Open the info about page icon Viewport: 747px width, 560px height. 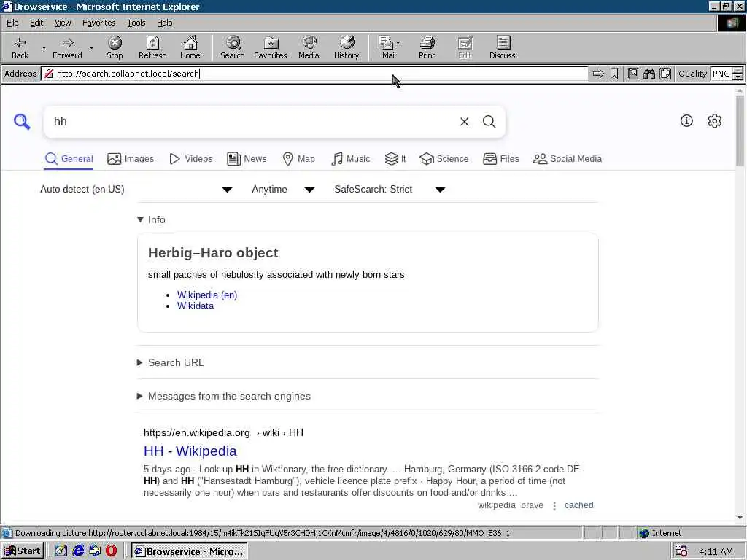click(x=686, y=121)
